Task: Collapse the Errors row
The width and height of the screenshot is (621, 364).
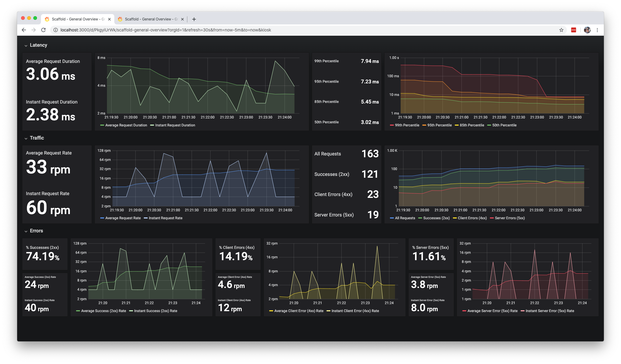Action: (x=36, y=231)
